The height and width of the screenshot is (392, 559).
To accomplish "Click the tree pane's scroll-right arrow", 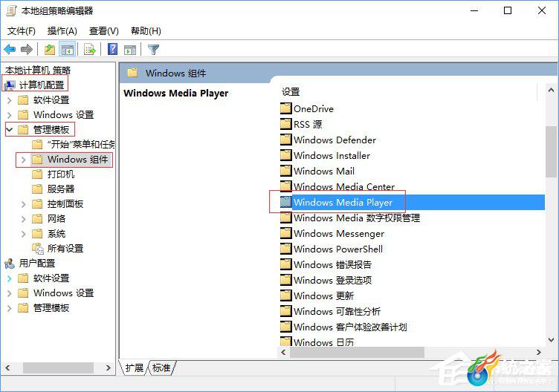I will coord(109,367).
